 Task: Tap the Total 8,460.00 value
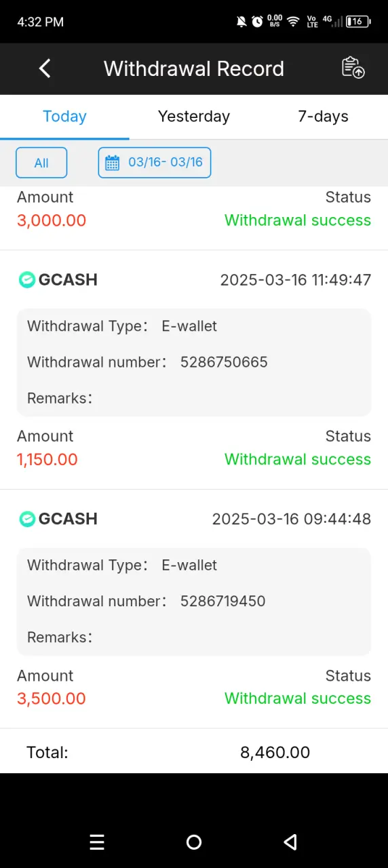(x=275, y=752)
